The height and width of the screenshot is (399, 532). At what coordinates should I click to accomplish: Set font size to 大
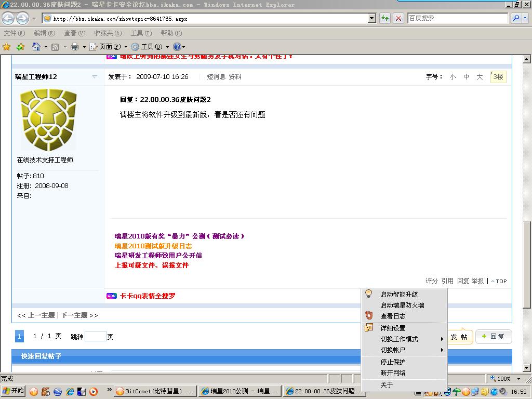tap(480, 77)
